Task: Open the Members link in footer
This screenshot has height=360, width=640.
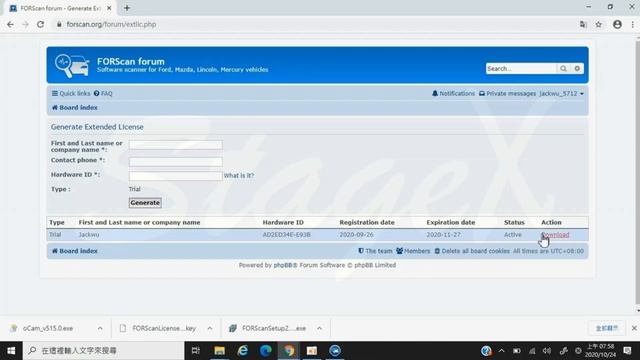Action: click(413, 251)
